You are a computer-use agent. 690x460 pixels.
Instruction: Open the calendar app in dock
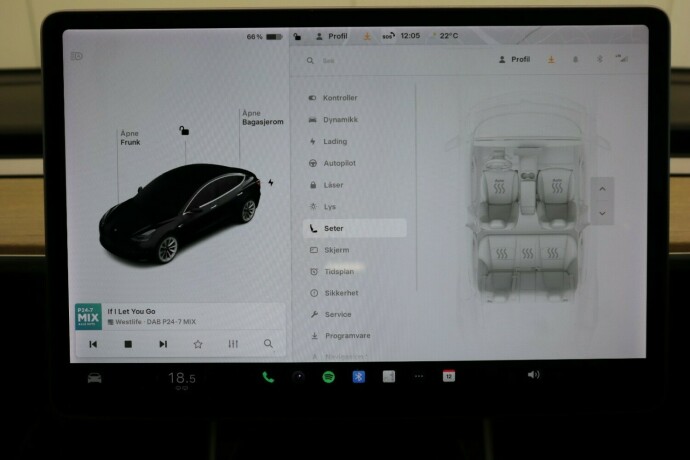[449, 376]
